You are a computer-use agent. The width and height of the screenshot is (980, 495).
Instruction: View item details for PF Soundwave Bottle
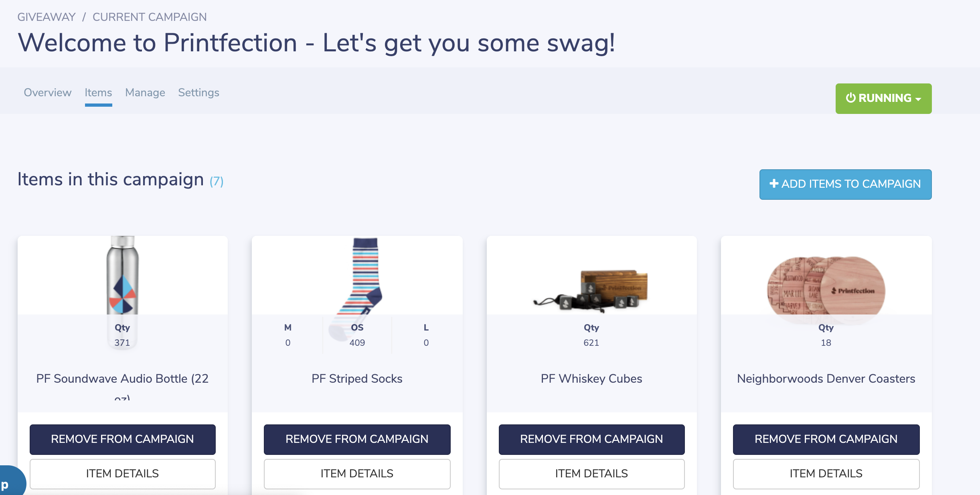click(122, 474)
